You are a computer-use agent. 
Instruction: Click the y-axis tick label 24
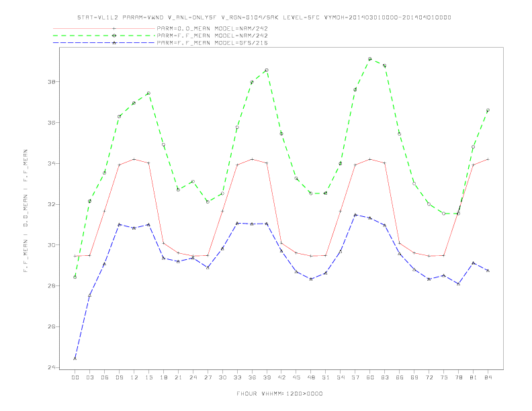51,367
